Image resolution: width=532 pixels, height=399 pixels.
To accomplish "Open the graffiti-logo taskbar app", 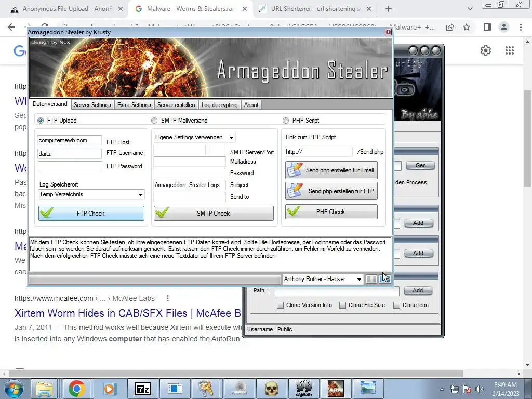I will pos(303,389).
